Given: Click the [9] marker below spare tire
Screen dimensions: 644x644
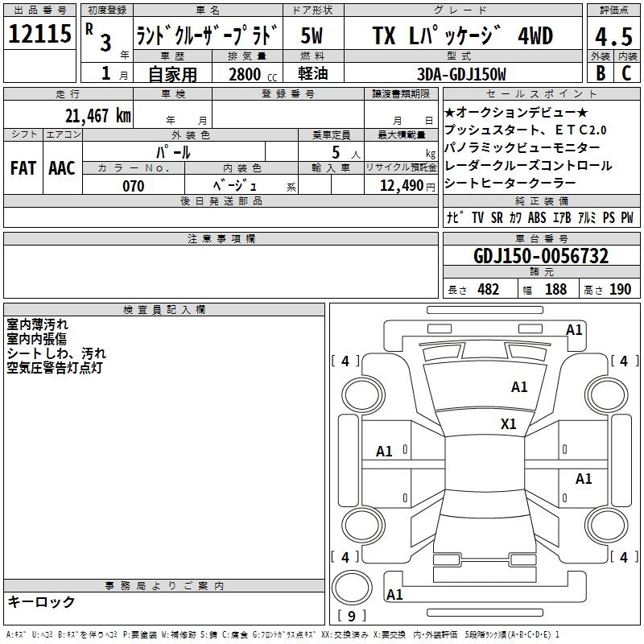Looking at the screenshot, I should coord(350,617).
